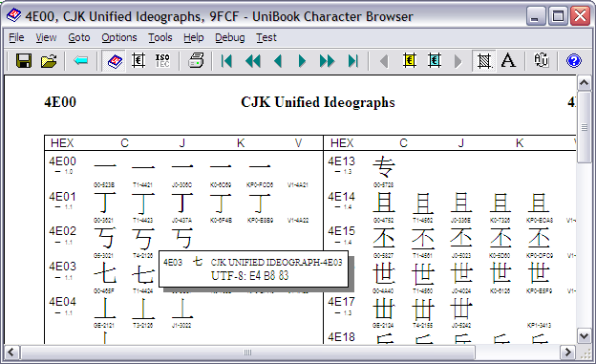Open the View menu

[46, 37]
